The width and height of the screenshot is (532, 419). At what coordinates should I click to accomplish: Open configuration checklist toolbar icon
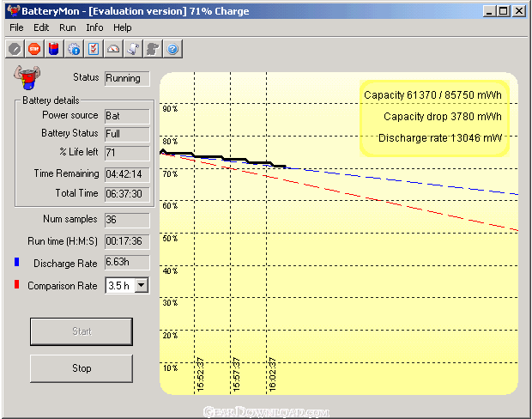(94, 49)
